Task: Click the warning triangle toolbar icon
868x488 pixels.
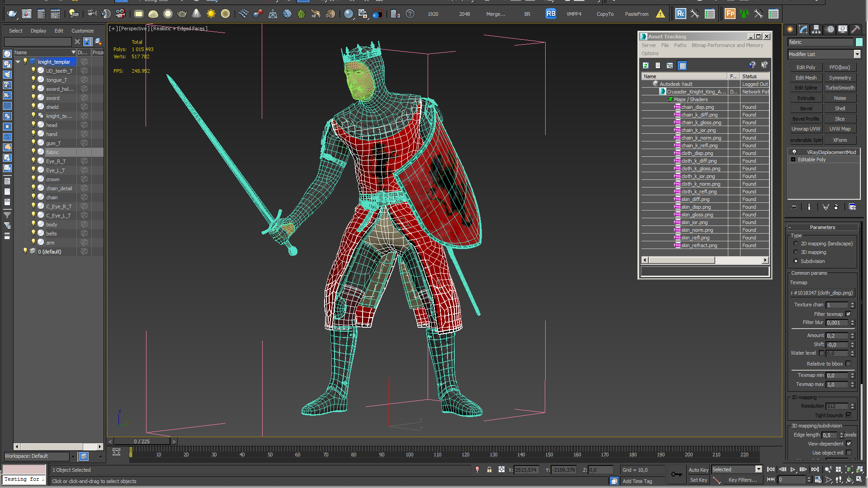Action: tap(660, 14)
